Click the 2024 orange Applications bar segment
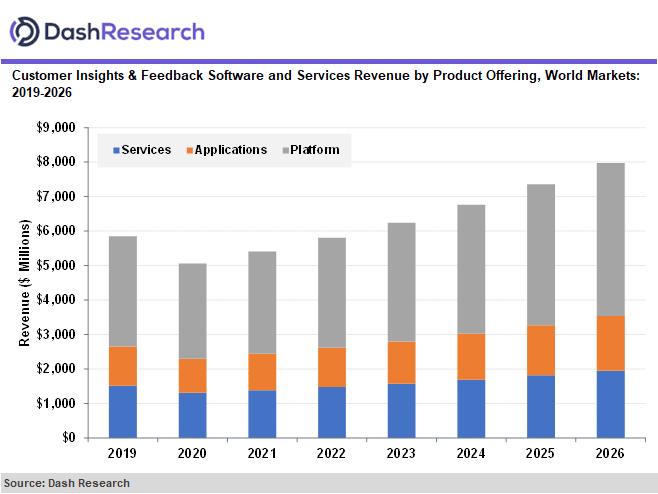 click(471, 356)
